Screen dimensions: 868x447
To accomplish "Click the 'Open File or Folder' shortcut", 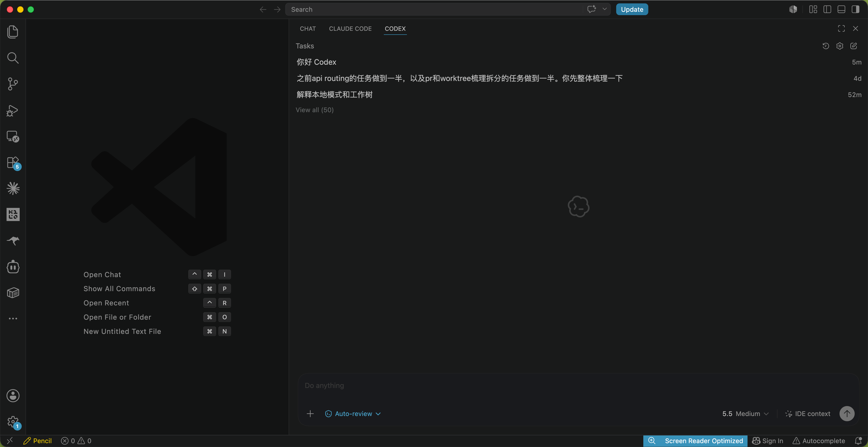I will [157, 317].
